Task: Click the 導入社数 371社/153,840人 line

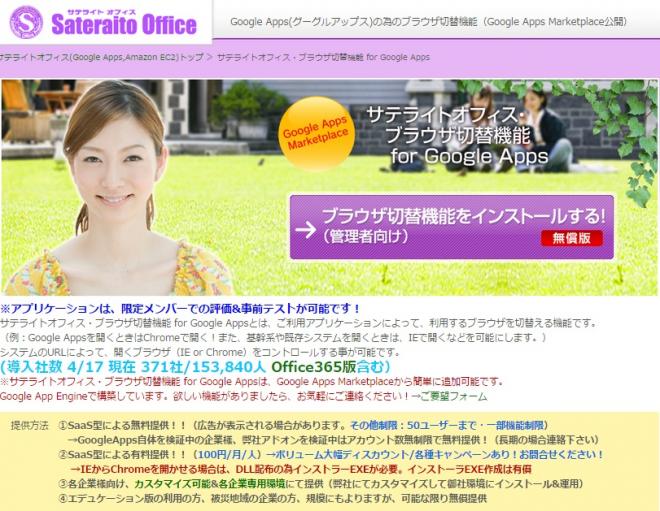Action: 195,367
